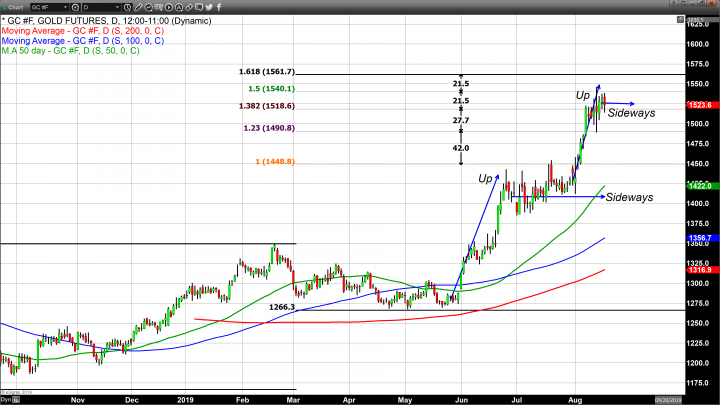Click the chart corner settings icon
This screenshot has width=720, height=405.
pos(680,19)
